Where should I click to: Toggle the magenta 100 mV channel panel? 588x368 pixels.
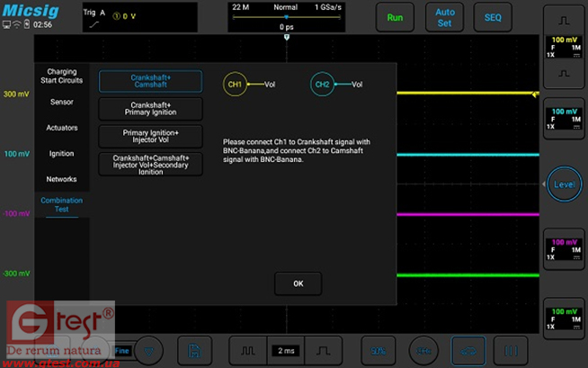point(566,247)
